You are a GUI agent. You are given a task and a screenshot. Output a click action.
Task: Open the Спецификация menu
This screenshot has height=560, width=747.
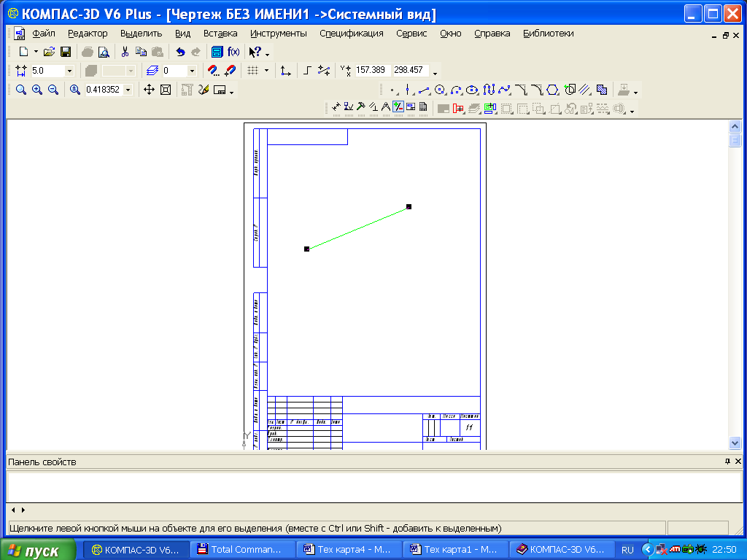click(352, 34)
